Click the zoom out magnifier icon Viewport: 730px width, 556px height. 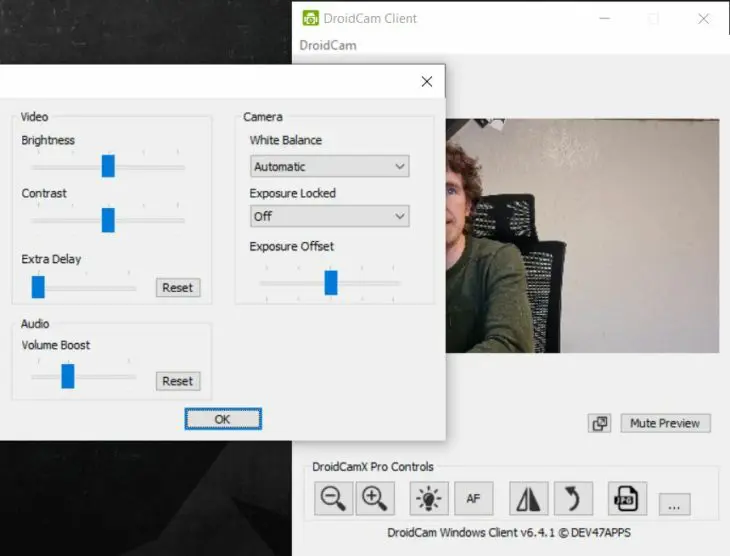pyautogui.click(x=333, y=498)
